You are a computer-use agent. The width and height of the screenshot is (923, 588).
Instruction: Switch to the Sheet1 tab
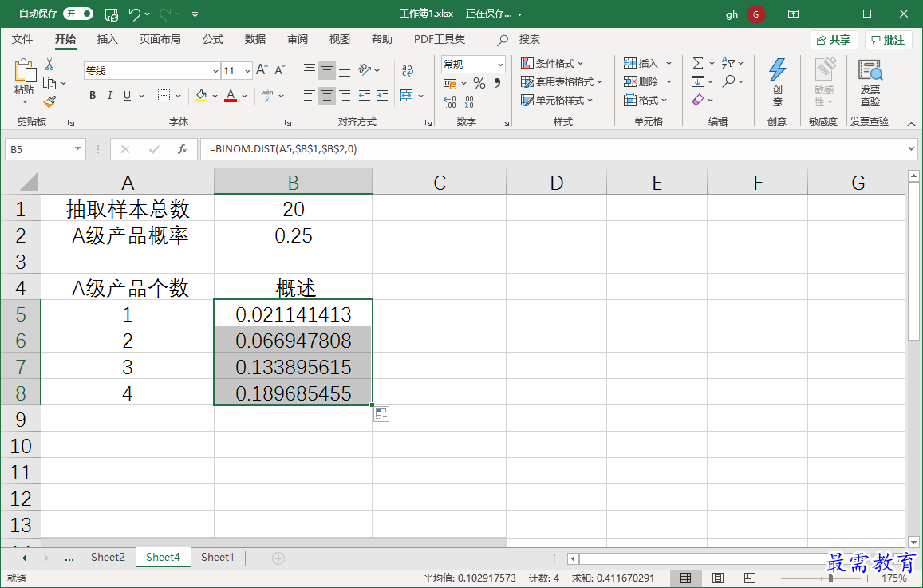tap(218, 558)
